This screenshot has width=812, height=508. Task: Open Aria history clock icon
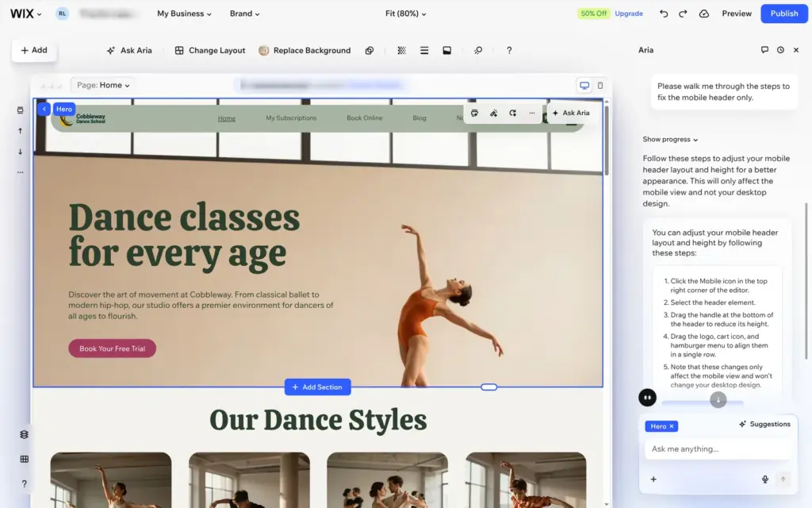(x=780, y=50)
